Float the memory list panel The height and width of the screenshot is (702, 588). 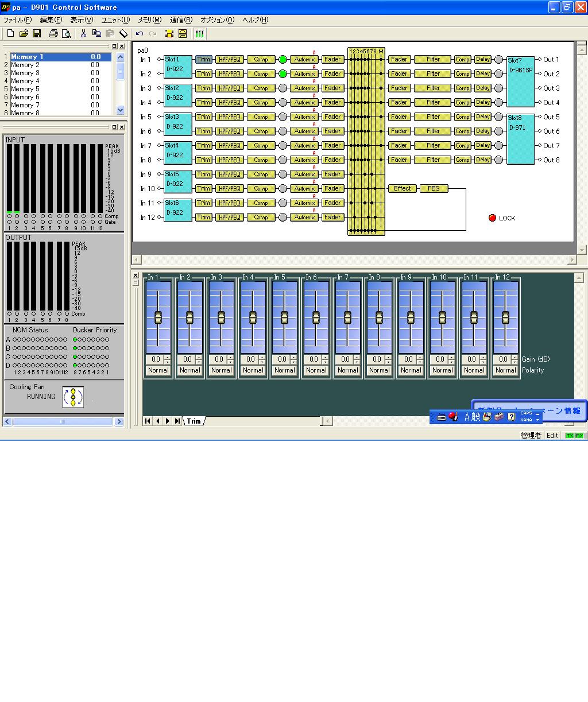[114, 46]
